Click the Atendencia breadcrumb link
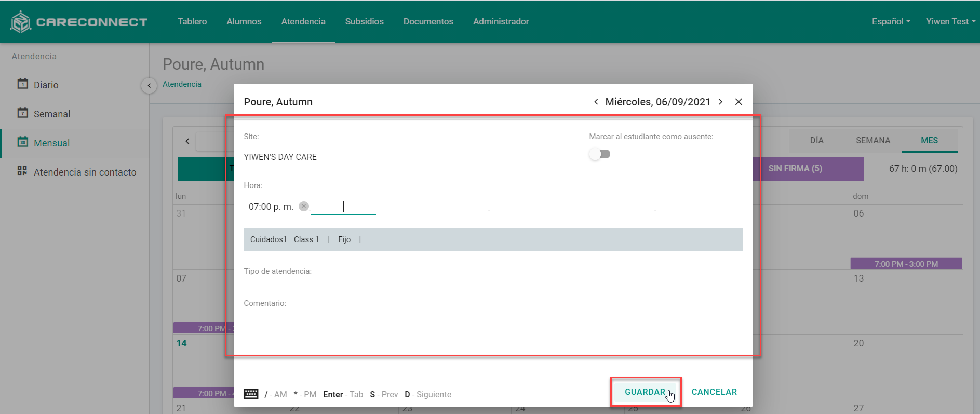 182,84
